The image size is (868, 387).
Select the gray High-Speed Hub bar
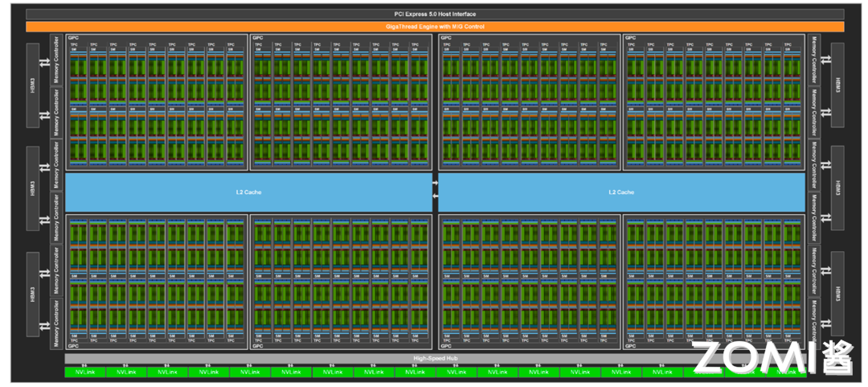(434, 358)
